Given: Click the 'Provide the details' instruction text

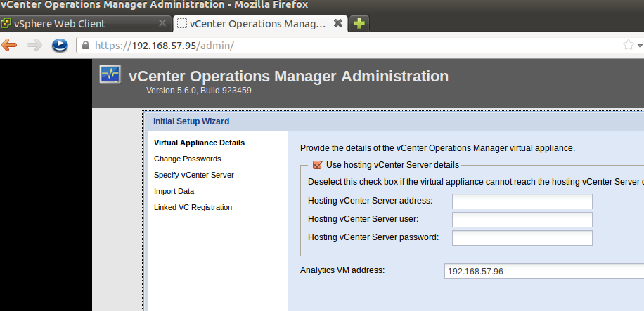Looking at the screenshot, I should coord(438,148).
